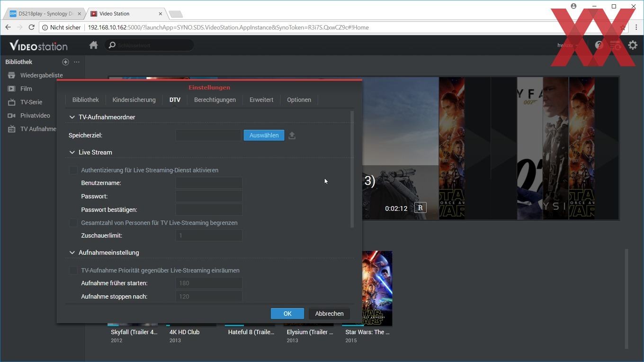Open a new browser tab
The height and width of the screenshot is (362, 644).
tap(175, 14)
